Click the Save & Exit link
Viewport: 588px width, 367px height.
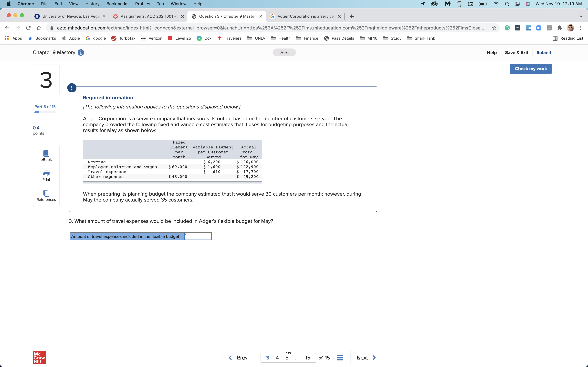coord(517,52)
